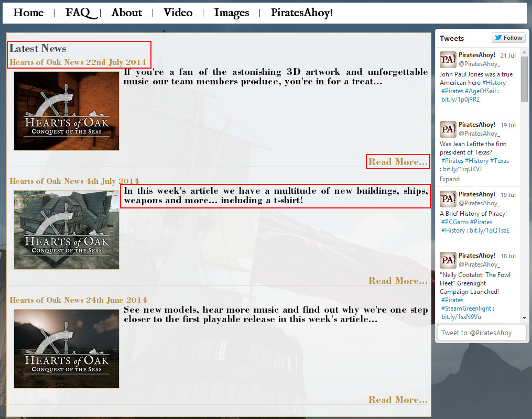Click the #History tag in John Paul Jones tweet

click(x=494, y=82)
